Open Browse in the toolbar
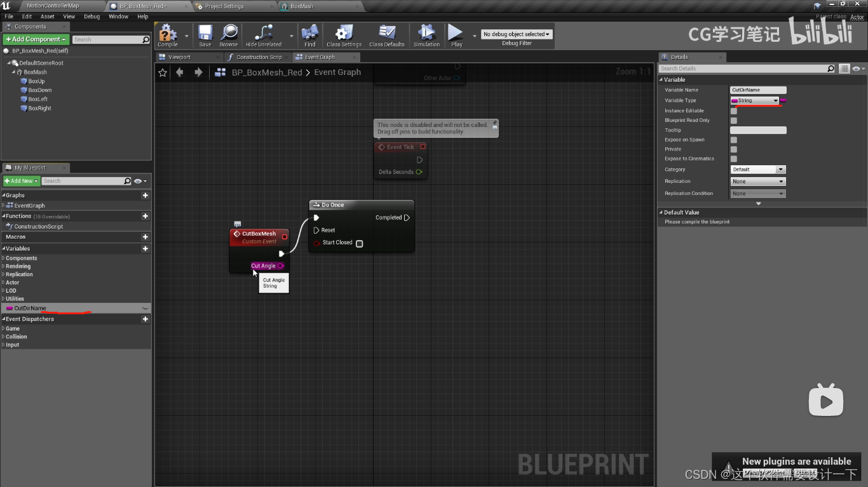The width and height of the screenshot is (868, 487). [229, 36]
